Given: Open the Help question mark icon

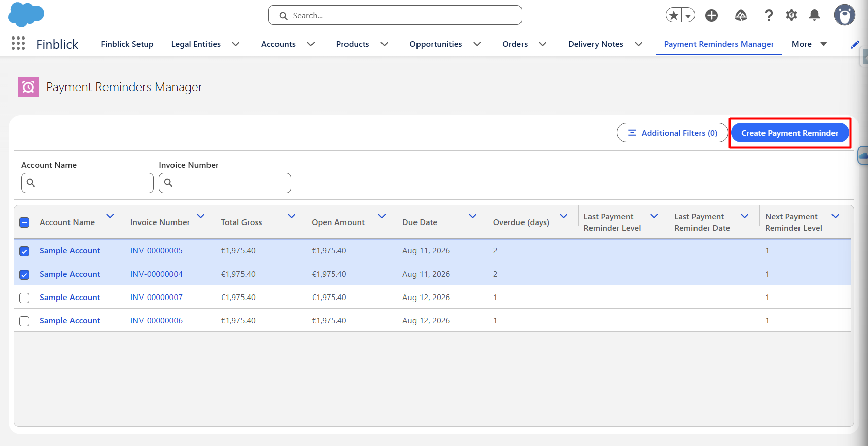Looking at the screenshot, I should pos(769,15).
